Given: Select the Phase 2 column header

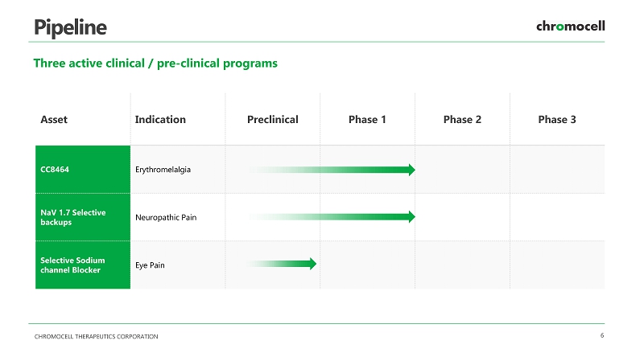Looking at the screenshot, I should point(462,120).
